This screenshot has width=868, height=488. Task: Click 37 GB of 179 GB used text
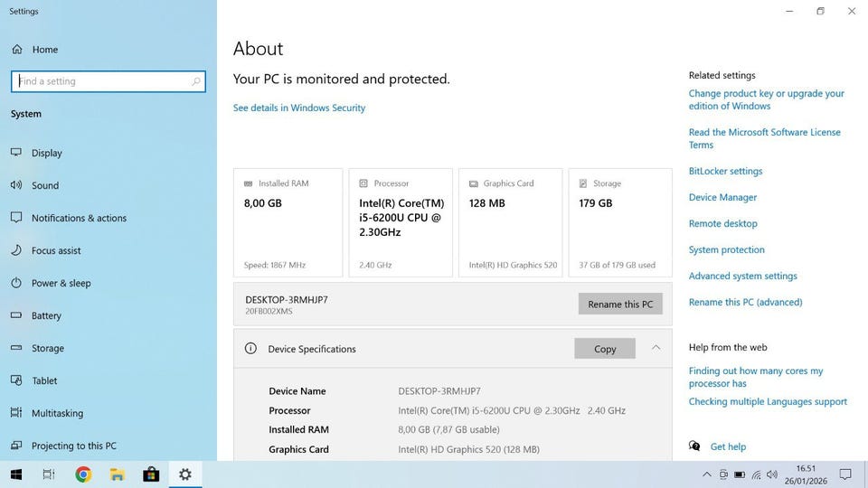(618, 265)
